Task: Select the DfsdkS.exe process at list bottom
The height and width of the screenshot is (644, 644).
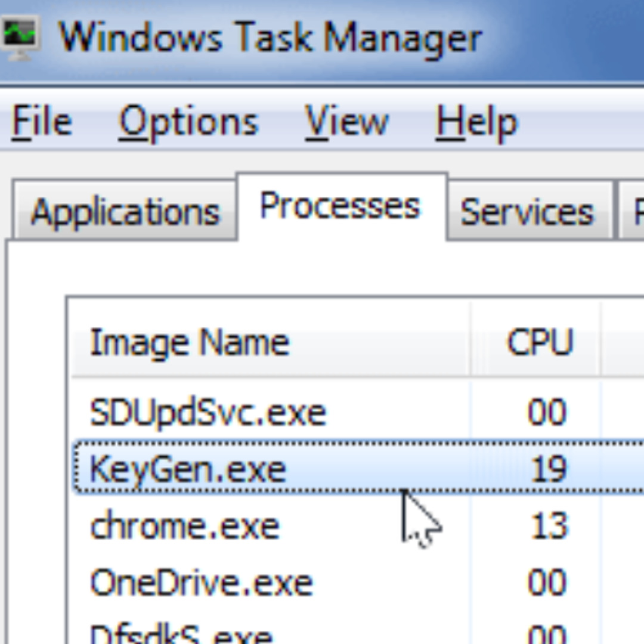Action: coord(182,633)
